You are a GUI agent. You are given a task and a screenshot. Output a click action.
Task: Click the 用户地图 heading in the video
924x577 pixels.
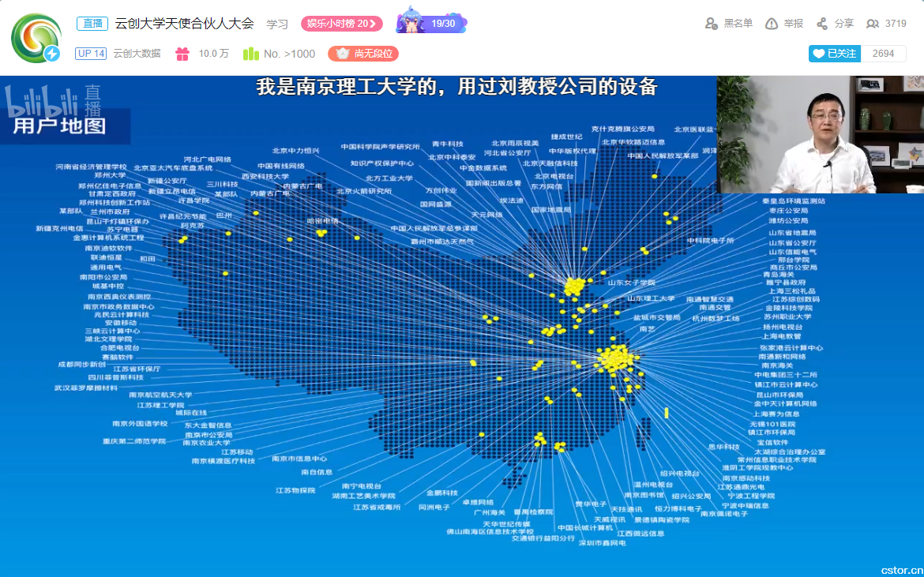click(59, 126)
